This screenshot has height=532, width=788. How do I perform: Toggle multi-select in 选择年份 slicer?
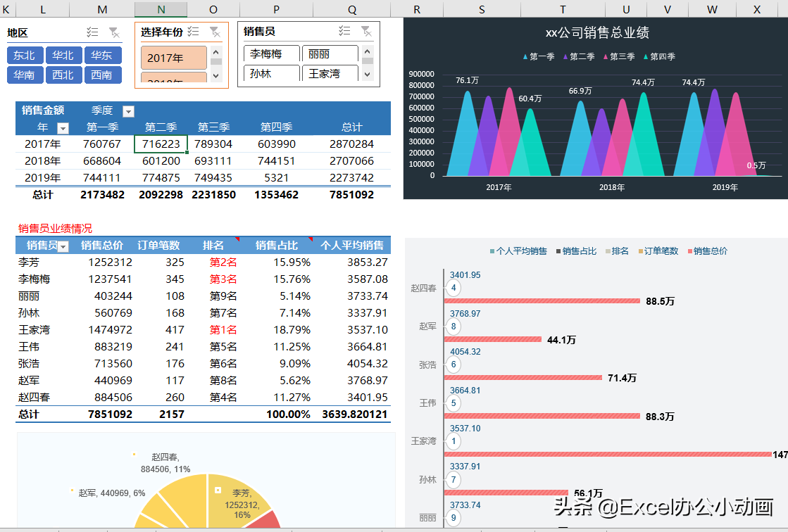point(194,32)
